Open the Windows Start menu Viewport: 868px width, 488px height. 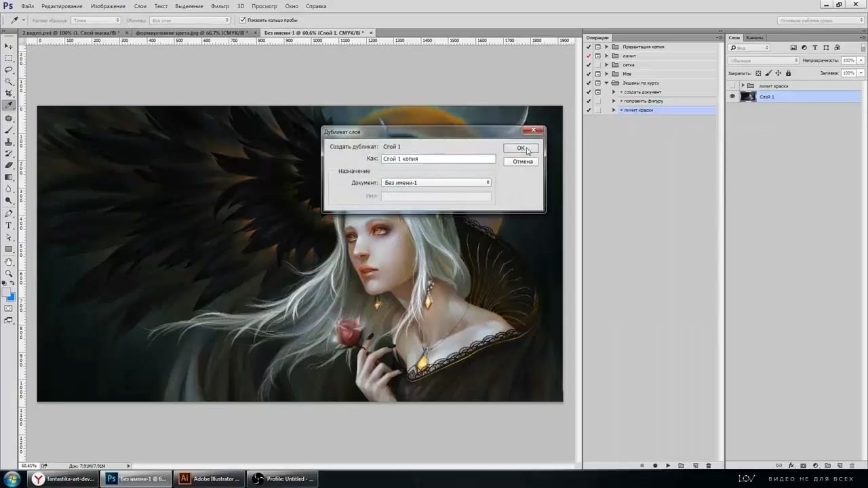[12, 479]
